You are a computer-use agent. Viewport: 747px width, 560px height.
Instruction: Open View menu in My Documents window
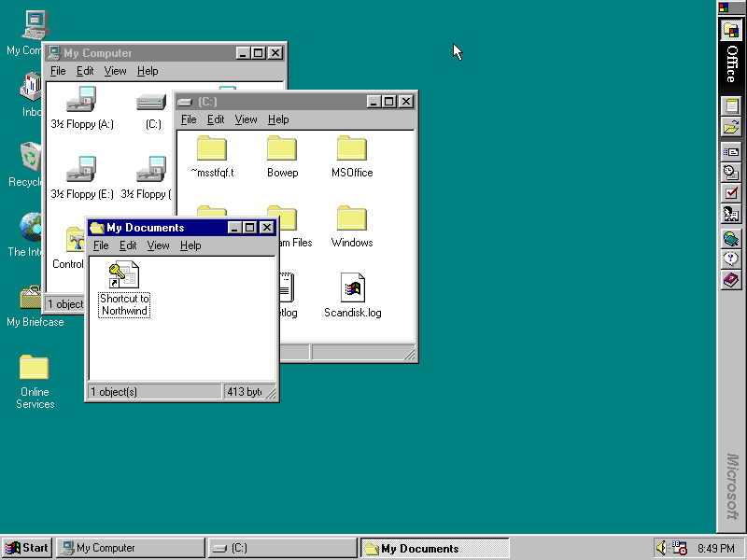tap(158, 245)
